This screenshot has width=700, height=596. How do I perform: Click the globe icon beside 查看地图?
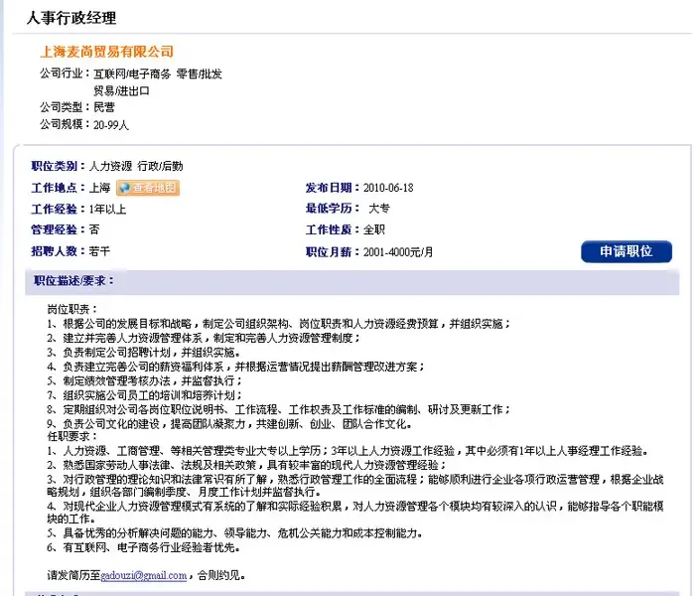(123, 188)
